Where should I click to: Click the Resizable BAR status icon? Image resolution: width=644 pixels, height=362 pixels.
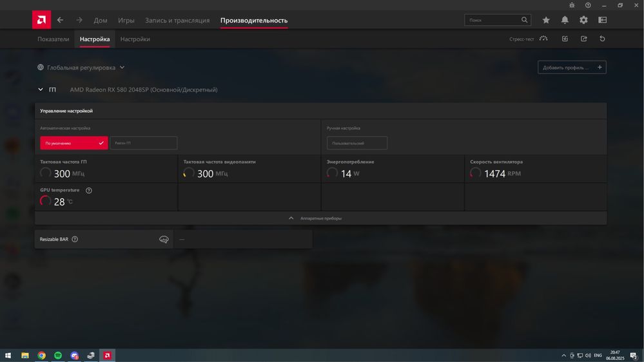coord(164,239)
